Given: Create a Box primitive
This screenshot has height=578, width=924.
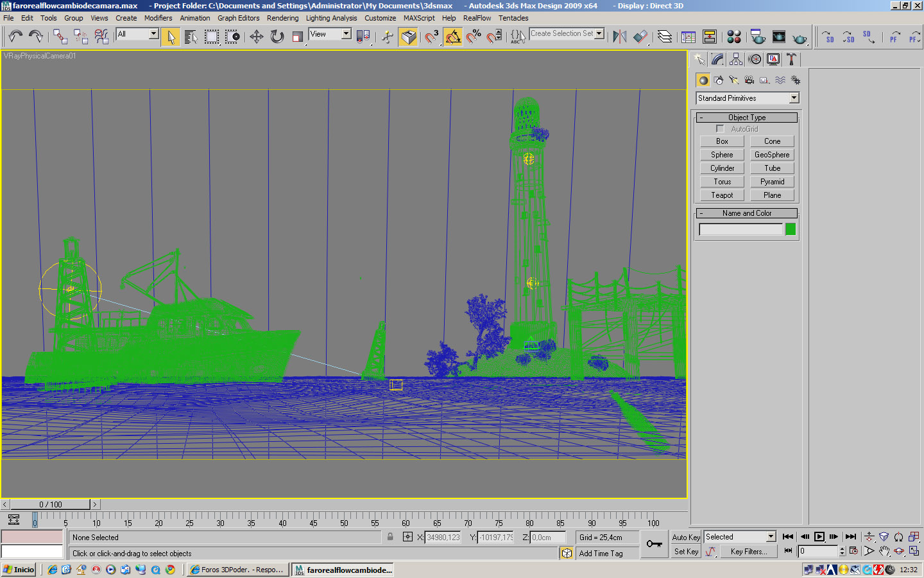Looking at the screenshot, I should tap(722, 141).
